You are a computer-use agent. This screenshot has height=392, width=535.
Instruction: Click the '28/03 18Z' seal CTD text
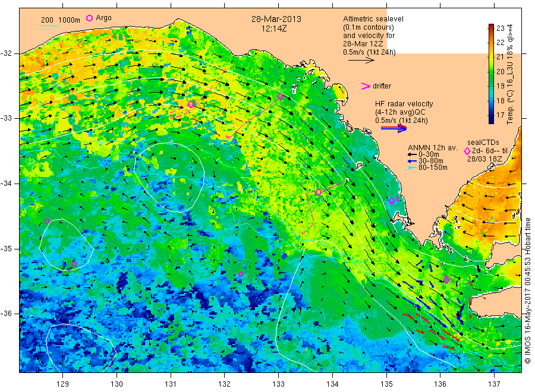tap(484, 159)
